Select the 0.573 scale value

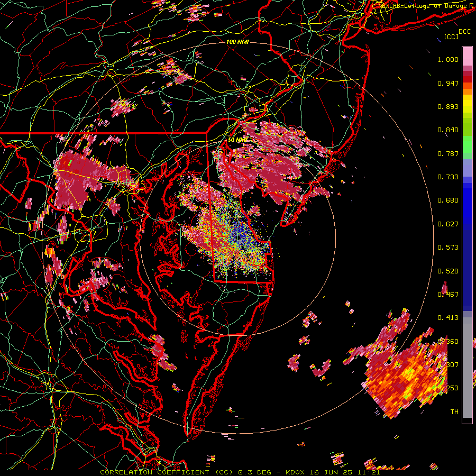(x=448, y=248)
